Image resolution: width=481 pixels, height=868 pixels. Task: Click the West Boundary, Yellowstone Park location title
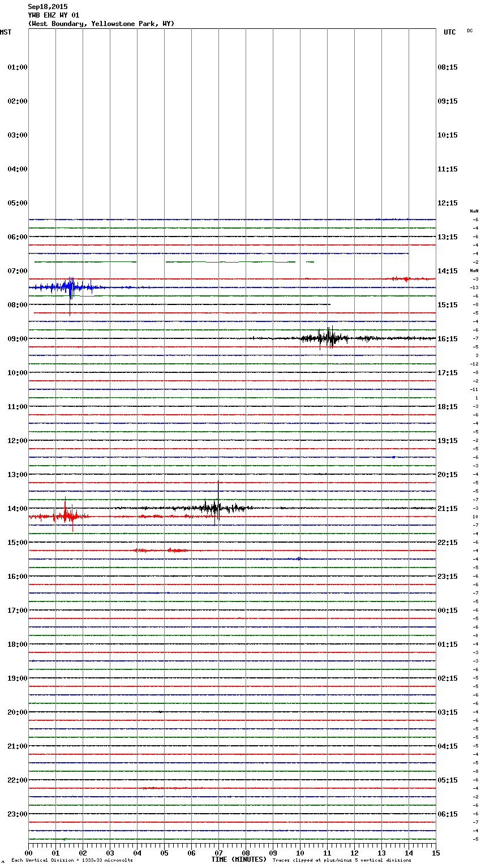point(101,24)
